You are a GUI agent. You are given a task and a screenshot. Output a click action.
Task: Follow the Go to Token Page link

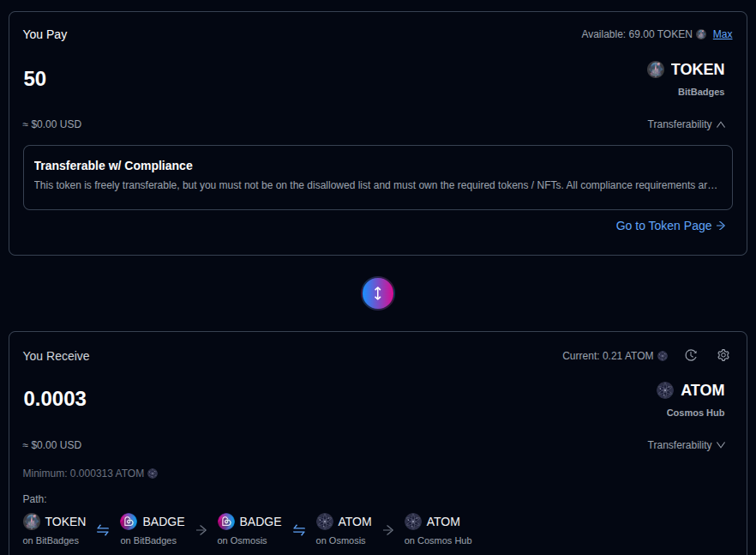pos(670,226)
